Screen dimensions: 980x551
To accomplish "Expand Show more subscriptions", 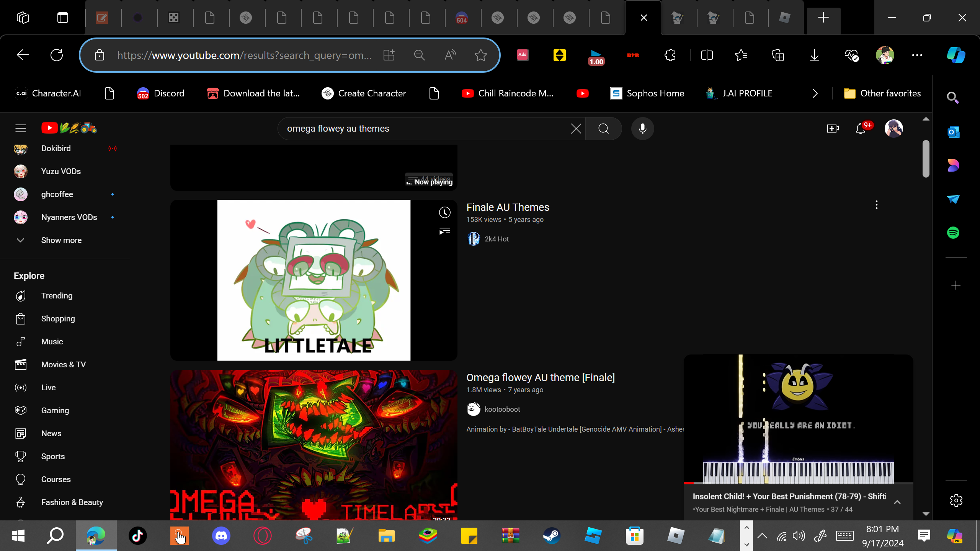I will [x=61, y=240].
